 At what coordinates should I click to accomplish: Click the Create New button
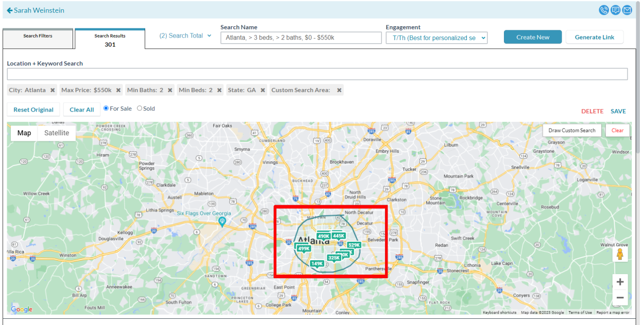pos(533,37)
